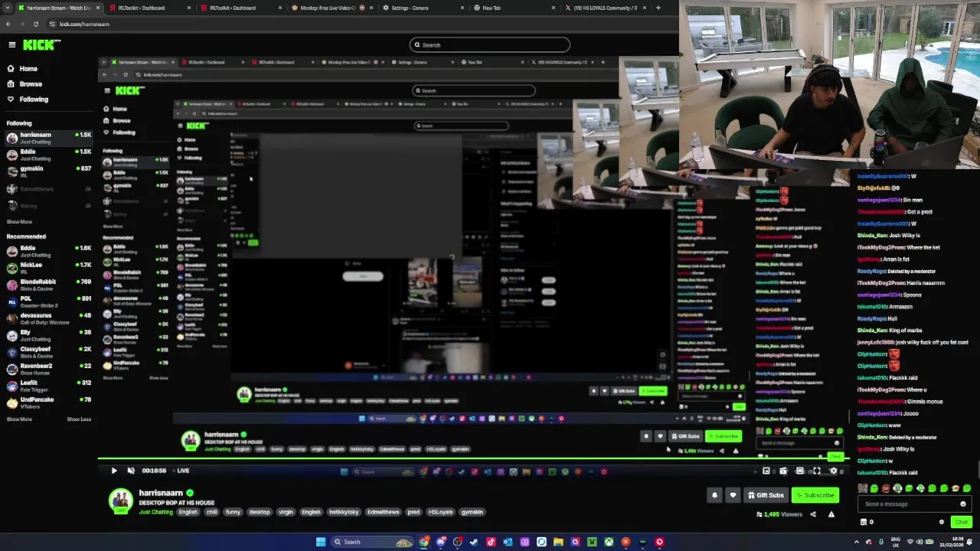The width and height of the screenshot is (980, 551).
Task: Open BlondeRabbit recommended channel
Action: (x=47, y=285)
